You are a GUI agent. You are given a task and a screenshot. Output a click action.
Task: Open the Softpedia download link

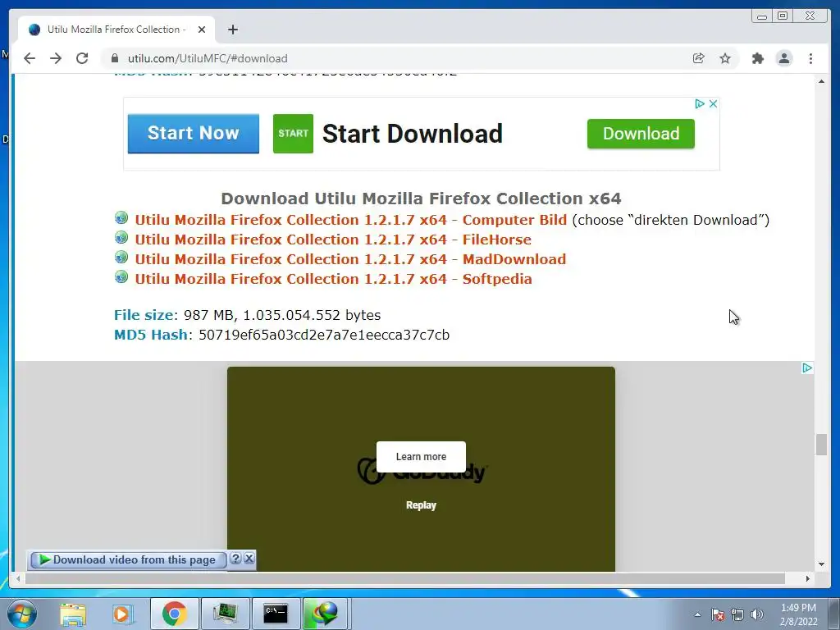click(333, 279)
